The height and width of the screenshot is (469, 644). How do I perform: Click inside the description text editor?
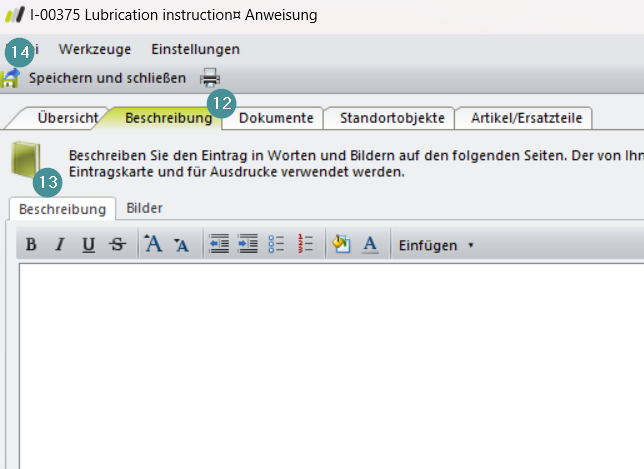click(331, 366)
